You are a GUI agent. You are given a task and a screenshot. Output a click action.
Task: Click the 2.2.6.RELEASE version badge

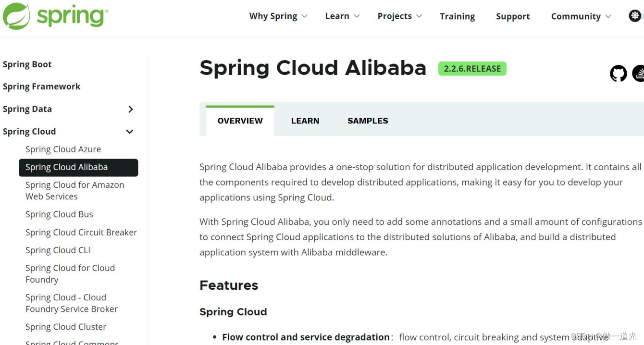coord(472,68)
